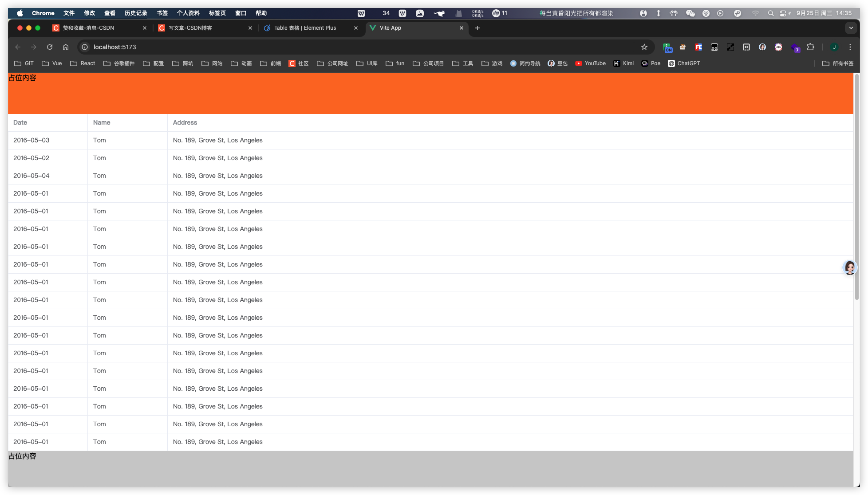This screenshot has width=868, height=495.
Task: Click the browser reload icon
Action: point(50,47)
